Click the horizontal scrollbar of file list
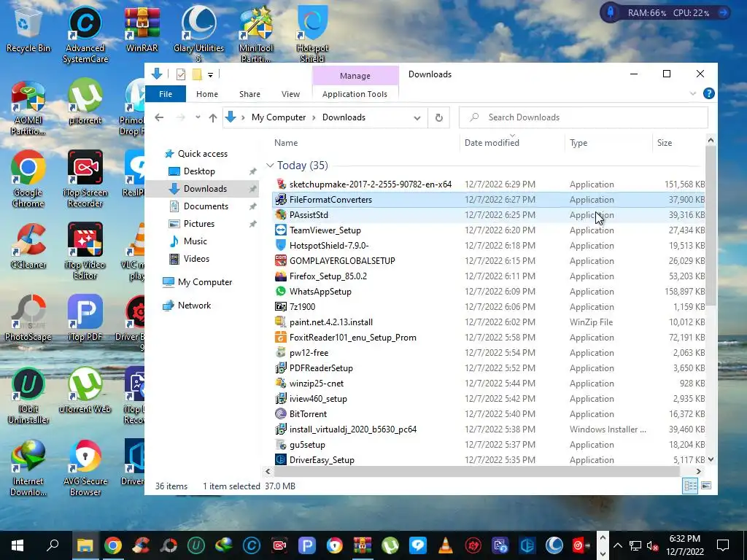The image size is (747, 560). coord(476,472)
